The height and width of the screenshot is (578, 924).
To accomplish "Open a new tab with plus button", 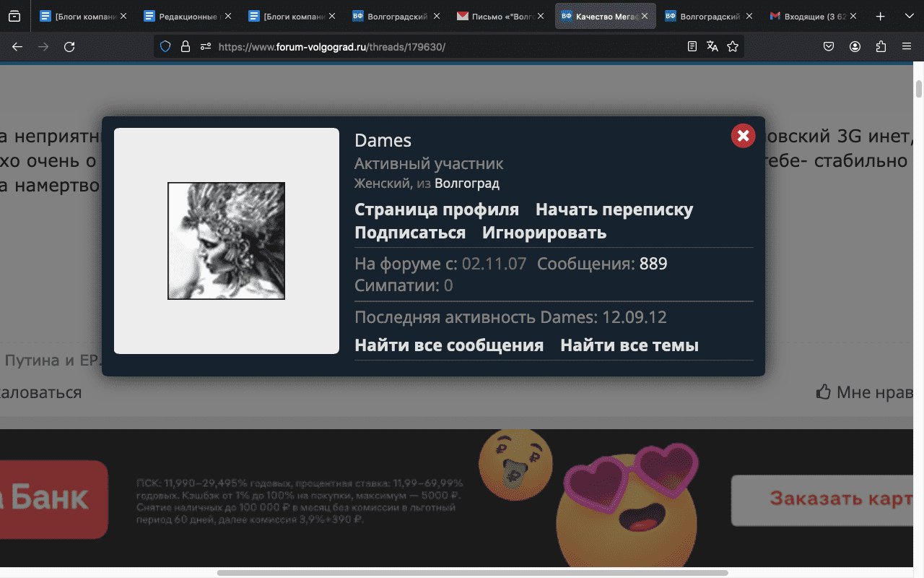I will coord(880,16).
